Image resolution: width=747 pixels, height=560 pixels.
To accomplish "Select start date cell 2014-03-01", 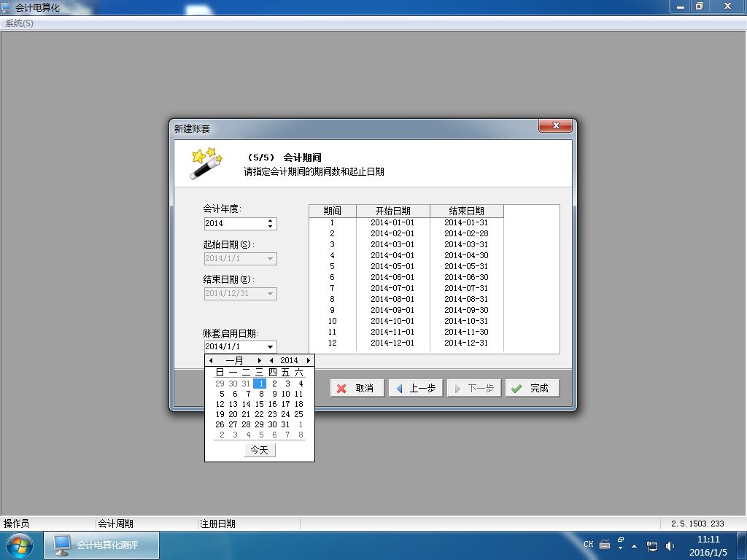I will (392, 244).
